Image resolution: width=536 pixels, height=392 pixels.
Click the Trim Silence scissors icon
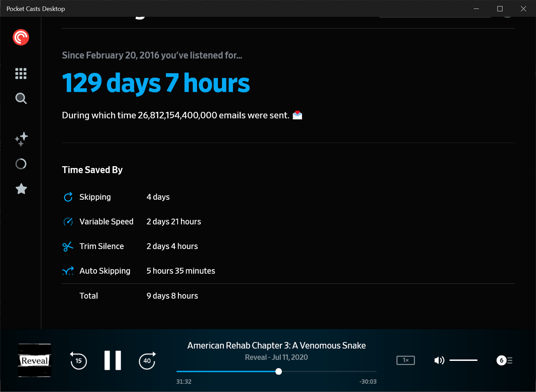click(68, 246)
